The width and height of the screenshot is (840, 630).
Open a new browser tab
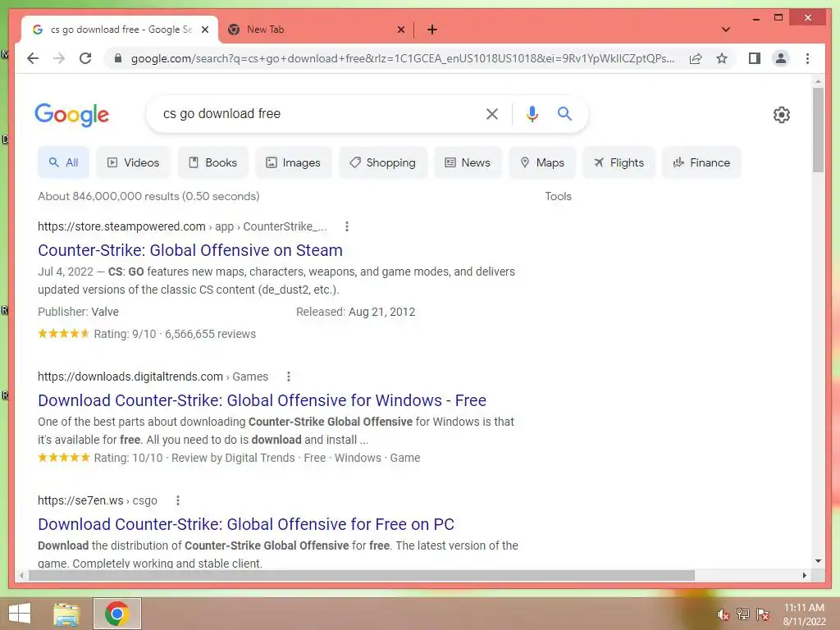coord(432,30)
